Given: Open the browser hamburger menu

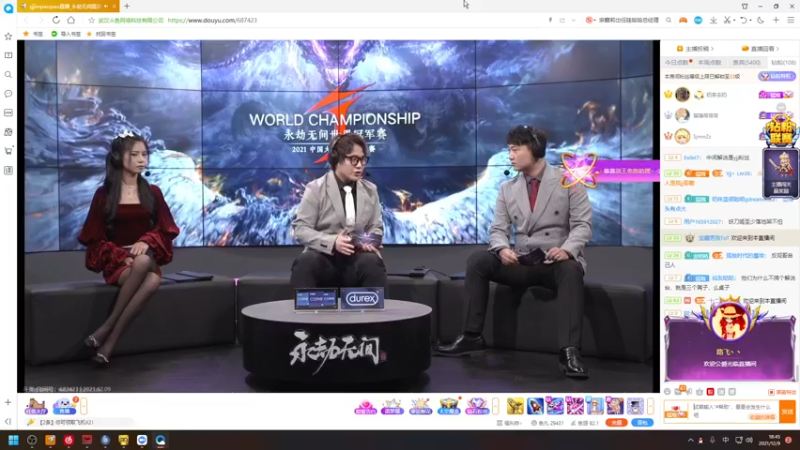Looking at the screenshot, I should [x=790, y=20].
